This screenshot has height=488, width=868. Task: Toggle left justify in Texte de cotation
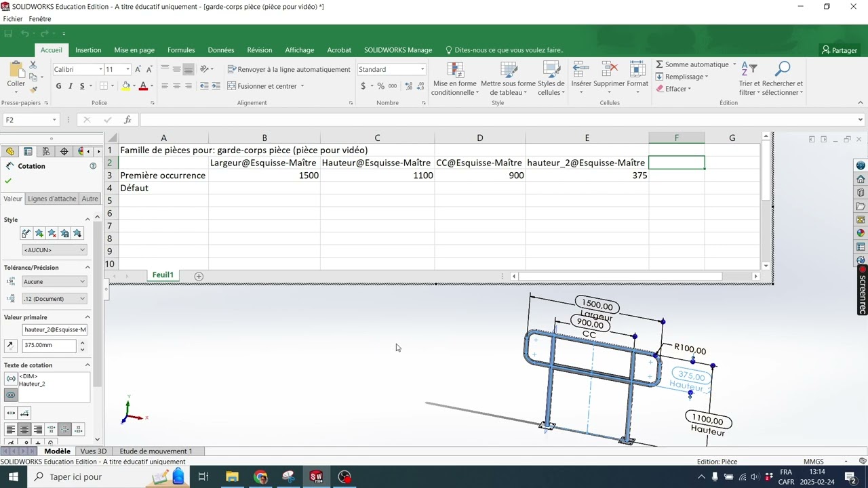[11, 430]
